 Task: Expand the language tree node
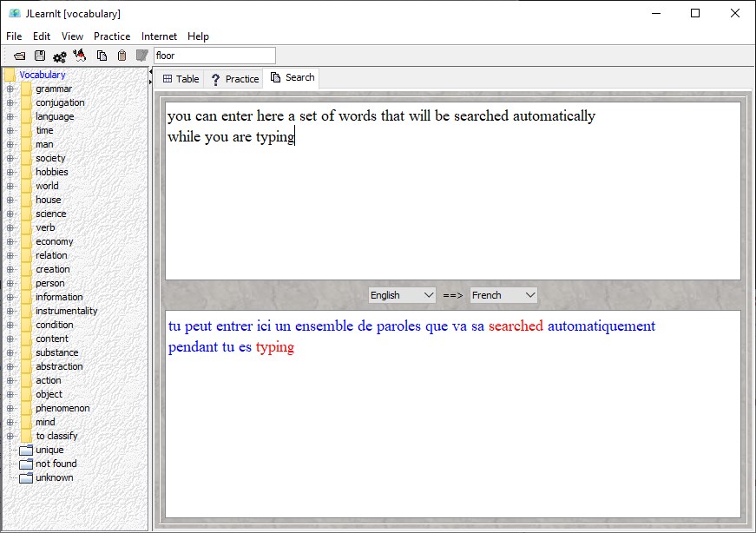(10, 116)
